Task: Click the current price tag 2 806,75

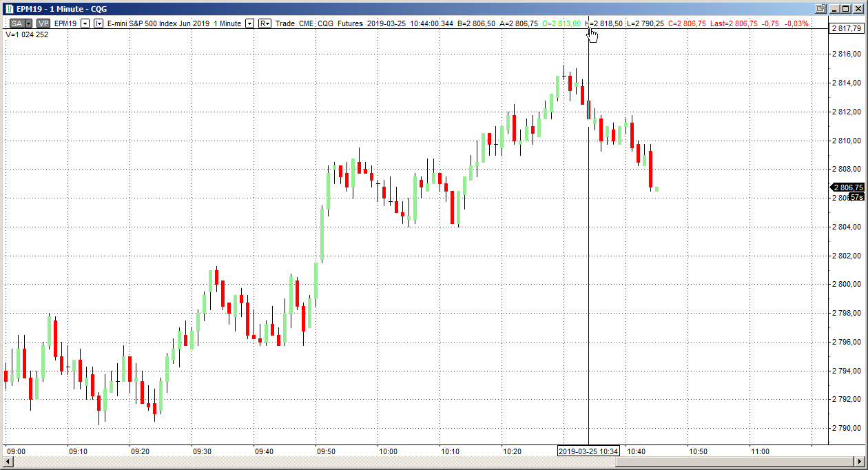Action: (847, 187)
